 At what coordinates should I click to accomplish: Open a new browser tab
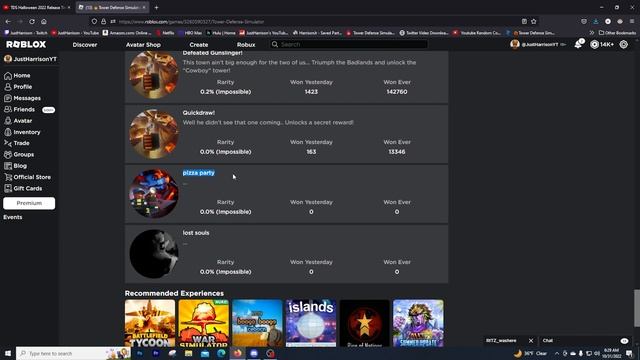point(156,7)
